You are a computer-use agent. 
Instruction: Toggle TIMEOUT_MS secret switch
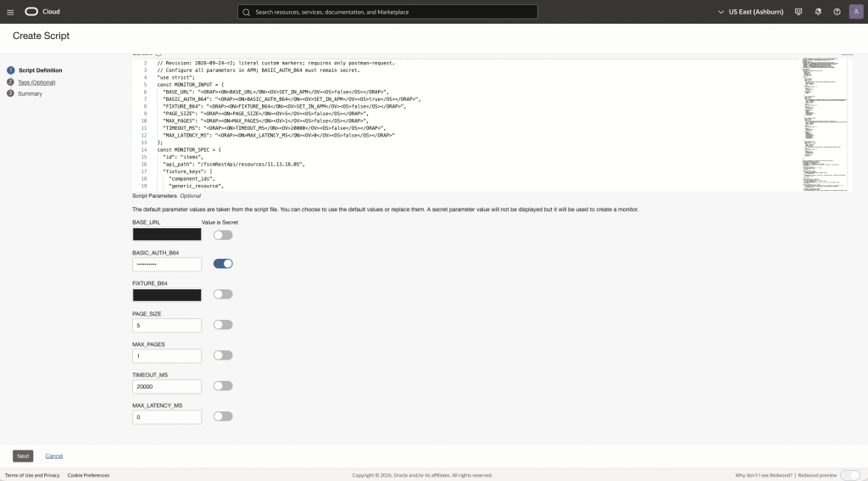[x=223, y=386]
